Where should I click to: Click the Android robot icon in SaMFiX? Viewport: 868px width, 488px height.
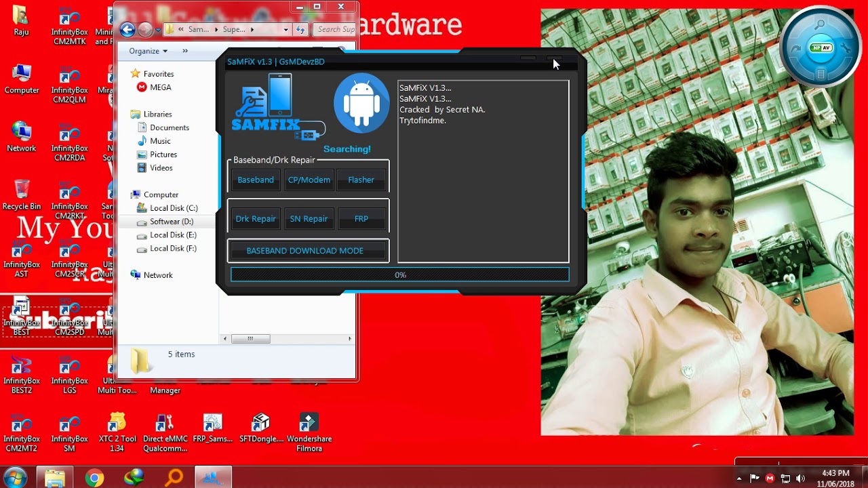coord(362,103)
